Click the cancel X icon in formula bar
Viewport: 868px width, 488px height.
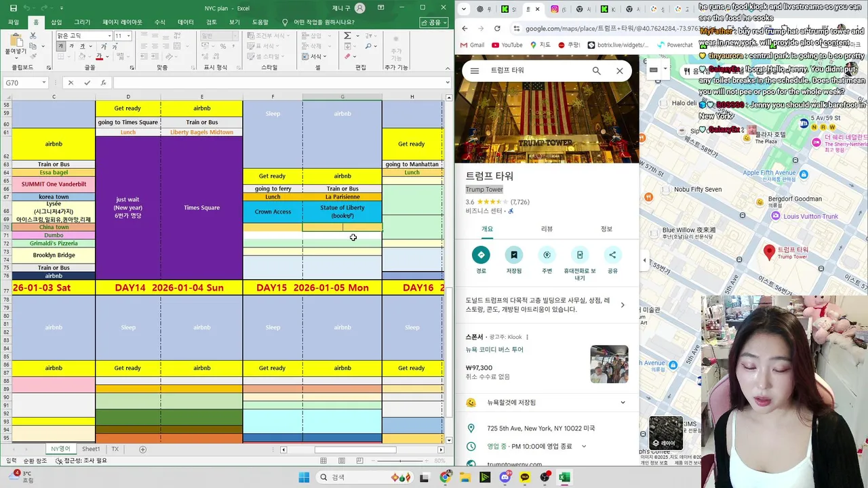click(x=71, y=83)
